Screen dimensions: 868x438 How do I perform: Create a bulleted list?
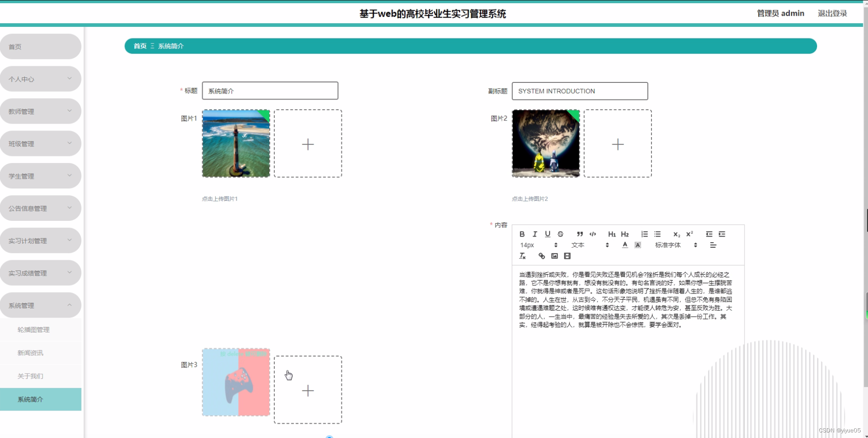pos(657,234)
